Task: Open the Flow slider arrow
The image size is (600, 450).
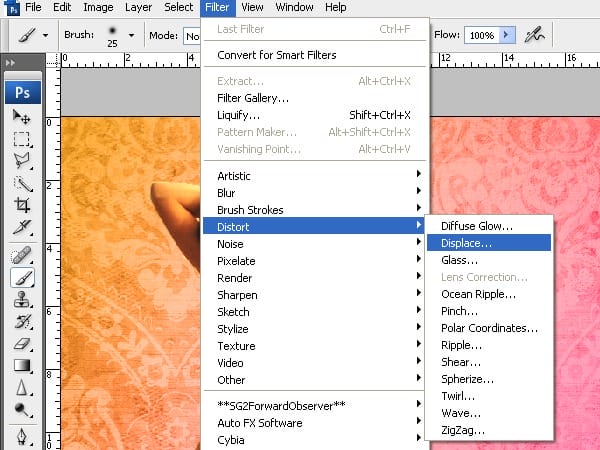Action: 506,35
